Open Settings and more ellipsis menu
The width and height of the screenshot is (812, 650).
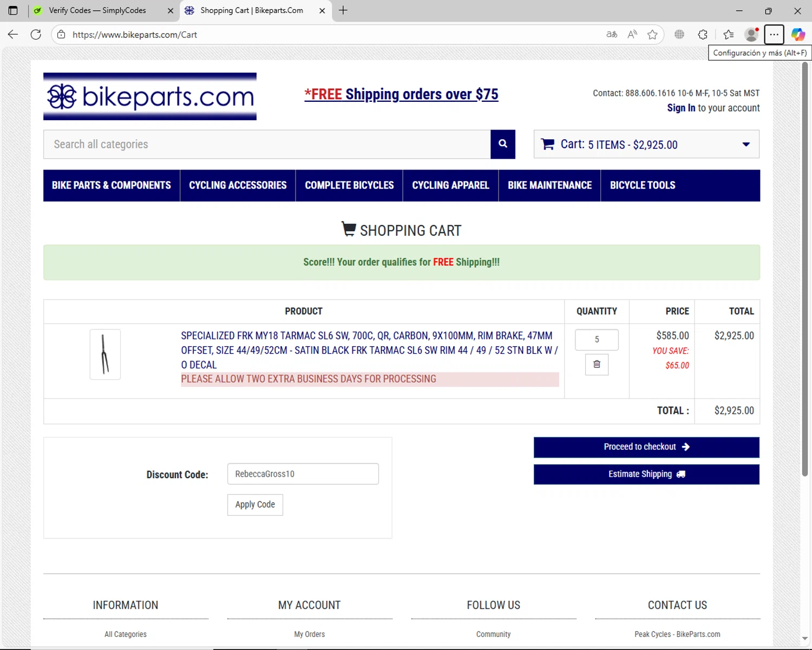tap(774, 35)
